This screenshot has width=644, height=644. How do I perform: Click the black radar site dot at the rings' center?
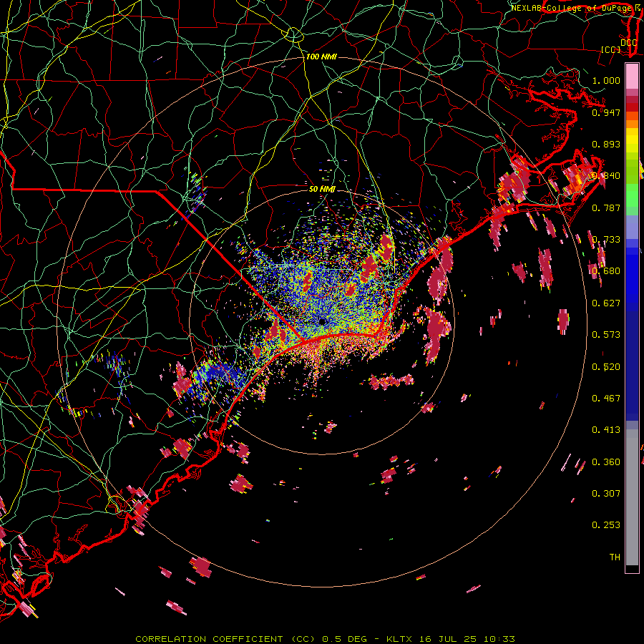pyautogui.click(x=322, y=321)
